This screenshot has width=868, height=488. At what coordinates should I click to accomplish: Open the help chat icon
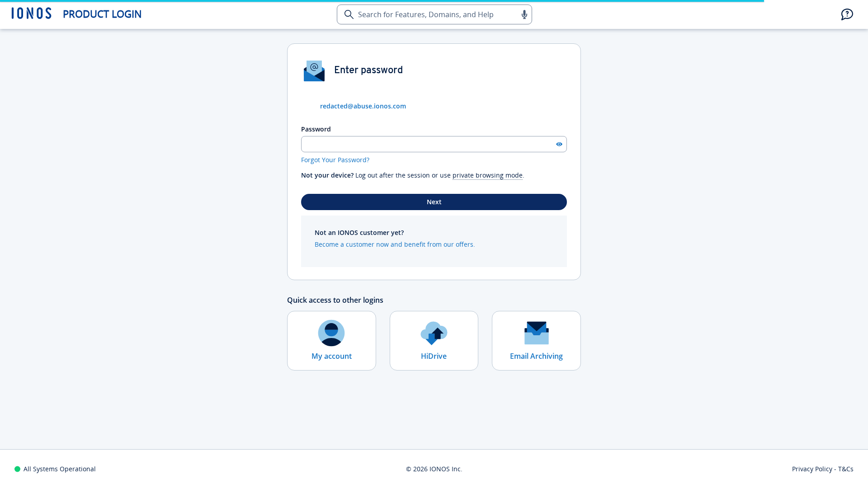pyautogui.click(x=847, y=14)
